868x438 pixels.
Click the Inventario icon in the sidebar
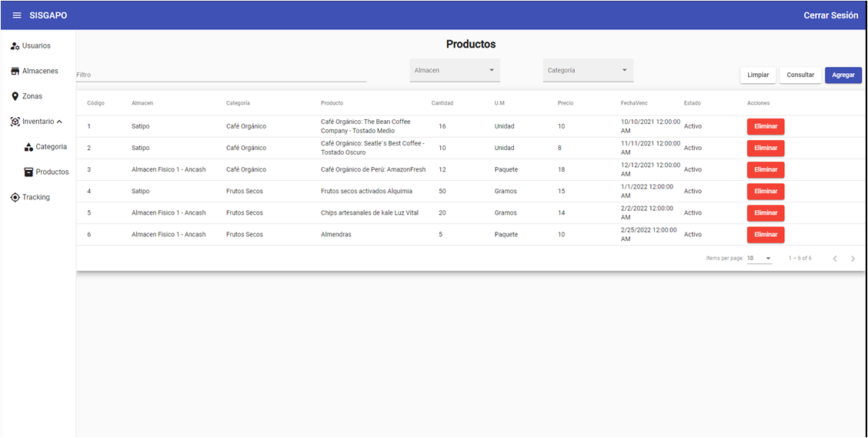click(x=15, y=122)
